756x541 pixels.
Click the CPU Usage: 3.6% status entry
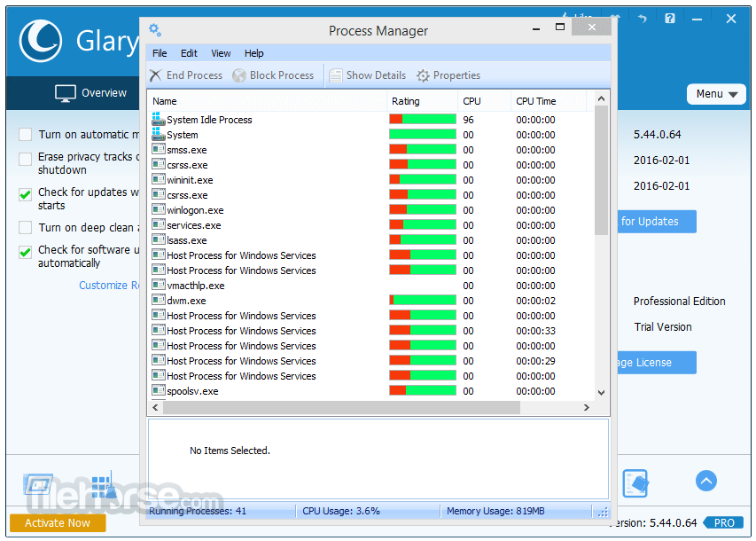pos(341,511)
